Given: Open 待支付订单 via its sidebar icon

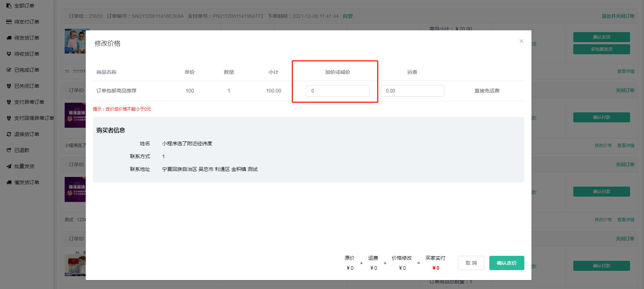Looking at the screenshot, I should [9, 22].
